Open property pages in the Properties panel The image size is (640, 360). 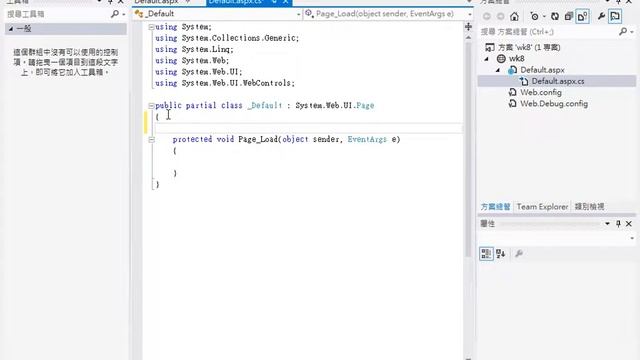point(519,254)
